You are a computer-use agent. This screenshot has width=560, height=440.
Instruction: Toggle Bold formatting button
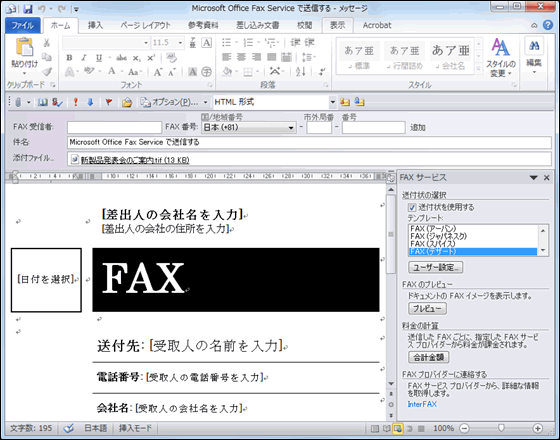[69, 58]
